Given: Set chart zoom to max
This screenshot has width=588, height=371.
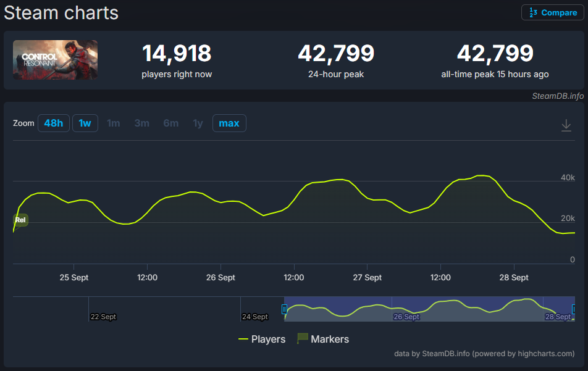Looking at the screenshot, I should click(229, 123).
